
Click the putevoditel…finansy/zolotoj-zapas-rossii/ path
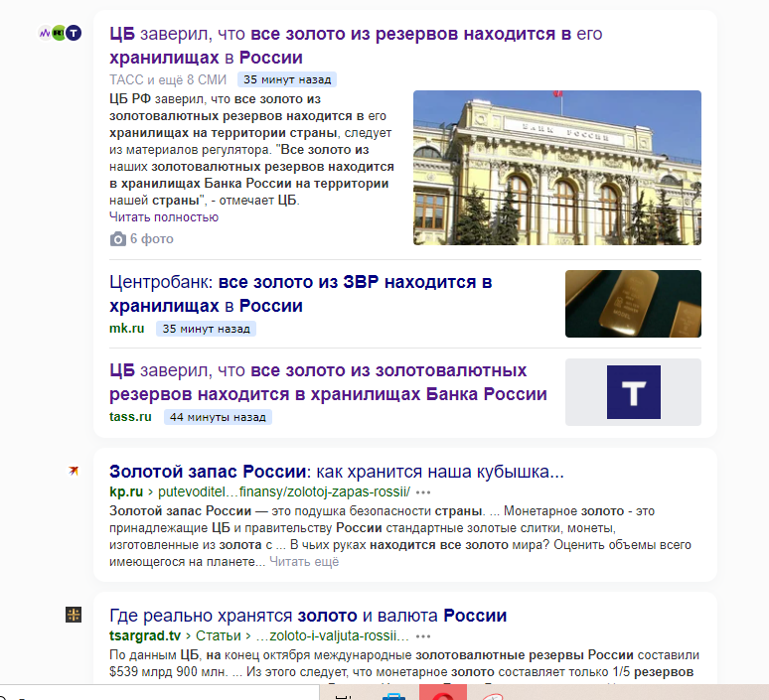coord(284,491)
